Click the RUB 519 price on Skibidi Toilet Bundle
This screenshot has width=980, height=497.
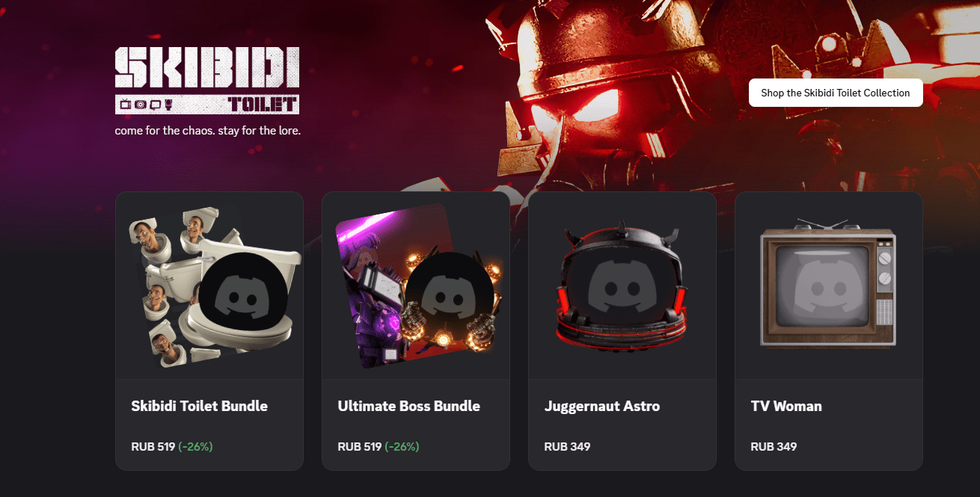click(153, 447)
